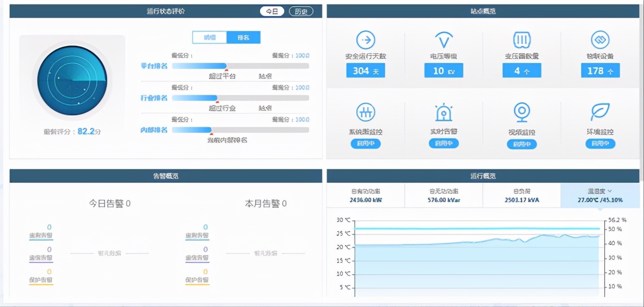
Task: Click the 304 天 value button
Action: [x=366, y=70]
